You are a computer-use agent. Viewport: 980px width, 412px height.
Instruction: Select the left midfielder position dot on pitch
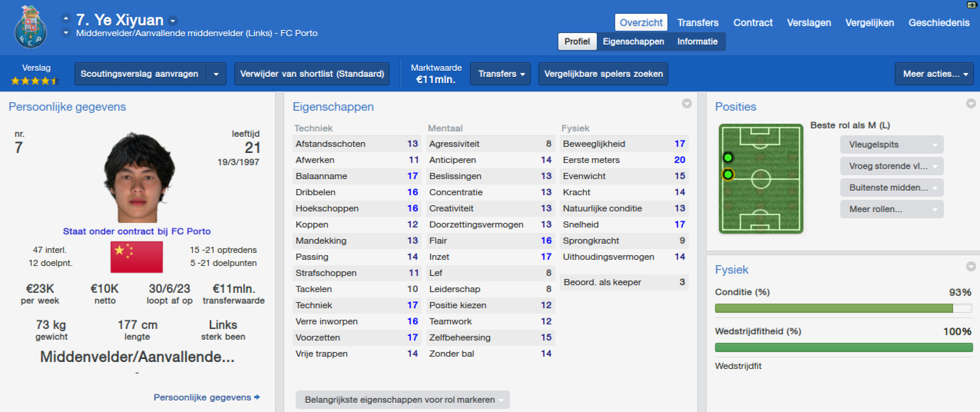pyautogui.click(x=728, y=175)
